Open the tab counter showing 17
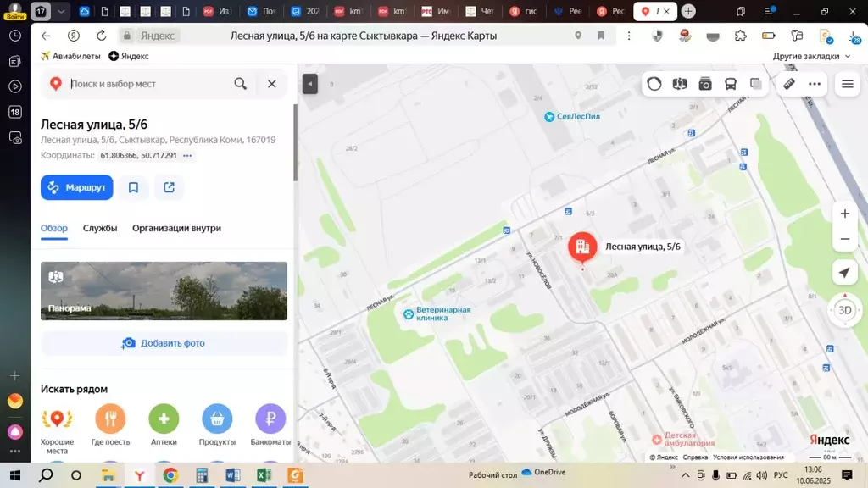This screenshot has height=488, width=868. click(42, 11)
